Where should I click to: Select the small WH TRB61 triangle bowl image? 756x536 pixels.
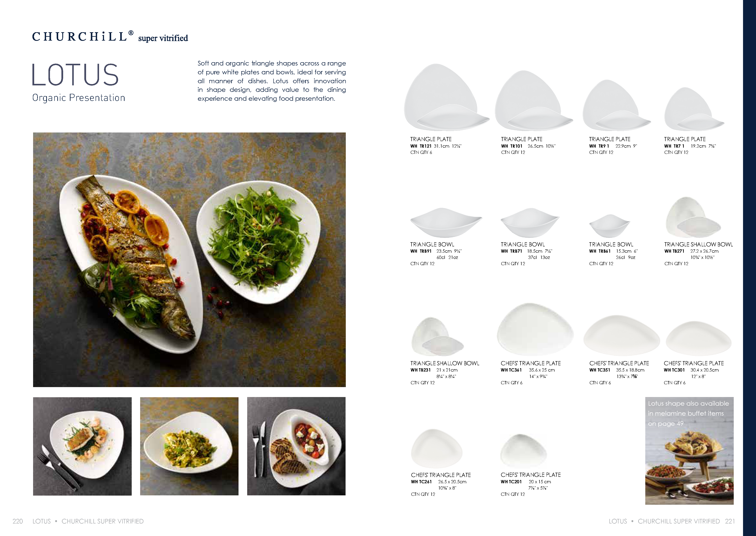609,226
